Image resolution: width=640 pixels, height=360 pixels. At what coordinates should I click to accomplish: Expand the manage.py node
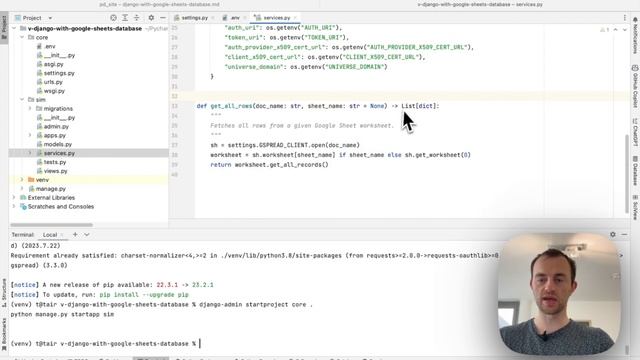22,189
